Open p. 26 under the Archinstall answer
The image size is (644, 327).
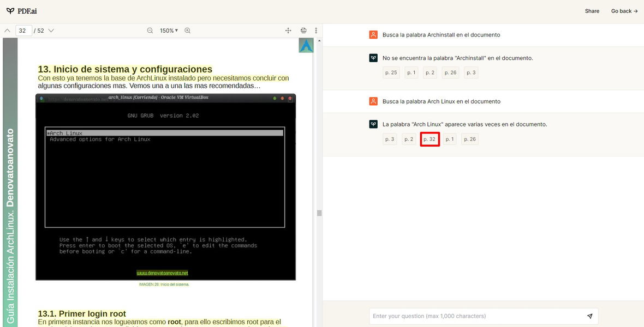tap(451, 72)
